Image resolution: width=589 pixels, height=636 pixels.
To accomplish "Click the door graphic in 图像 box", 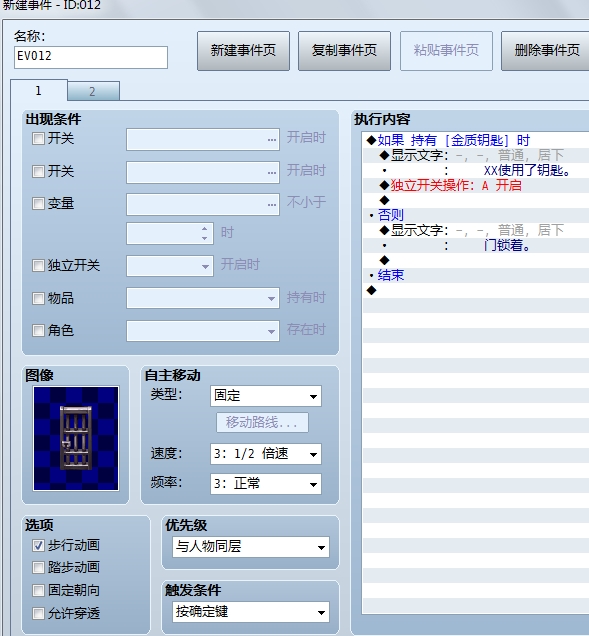I will pos(76,438).
